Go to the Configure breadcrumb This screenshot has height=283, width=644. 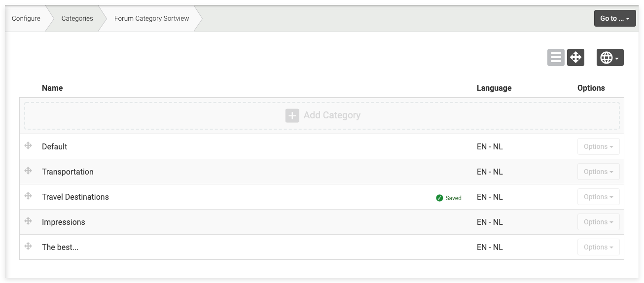click(26, 18)
